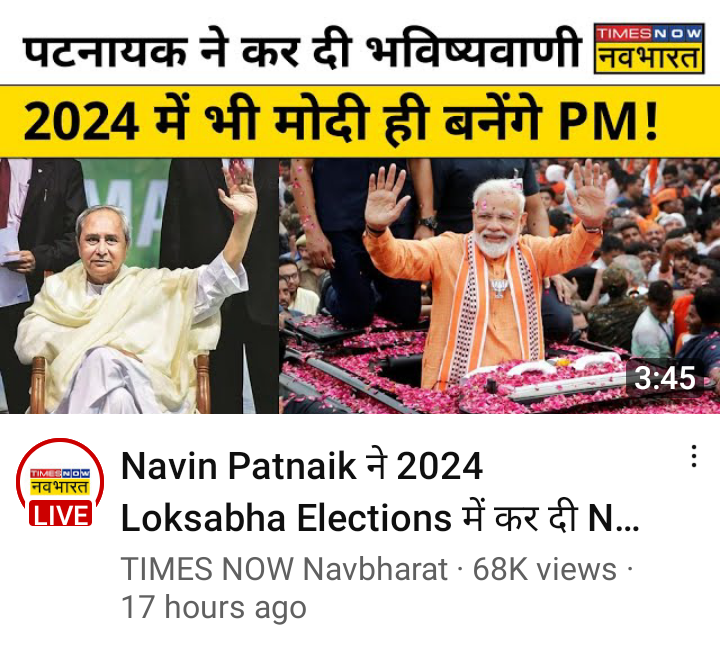Open the three-dot video options menu

(x=694, y=456)
